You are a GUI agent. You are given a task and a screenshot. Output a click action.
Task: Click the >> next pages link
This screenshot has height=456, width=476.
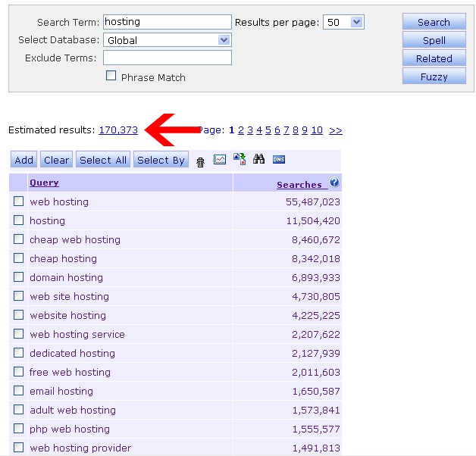(336, 130)
